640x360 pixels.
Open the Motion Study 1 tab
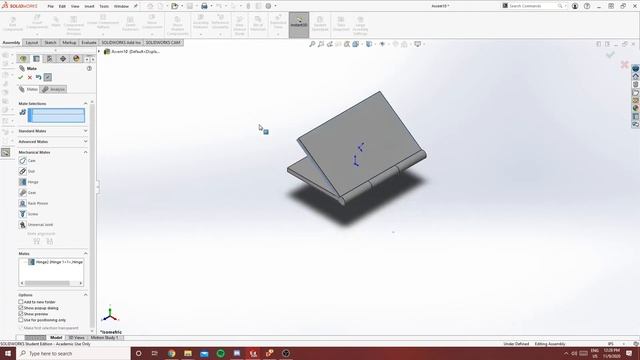coord(104,338)
